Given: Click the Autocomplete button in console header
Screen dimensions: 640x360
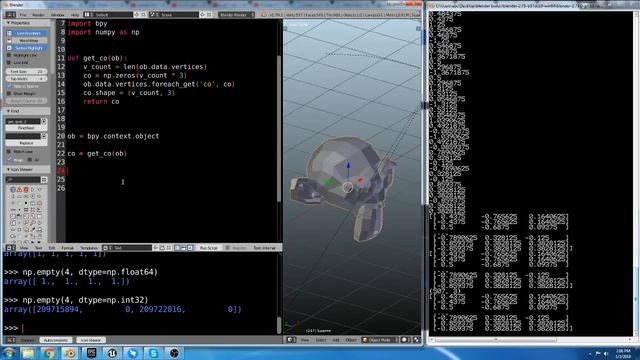Looking at the screenshot, I should pyautogui.click(x=56, y=340).
